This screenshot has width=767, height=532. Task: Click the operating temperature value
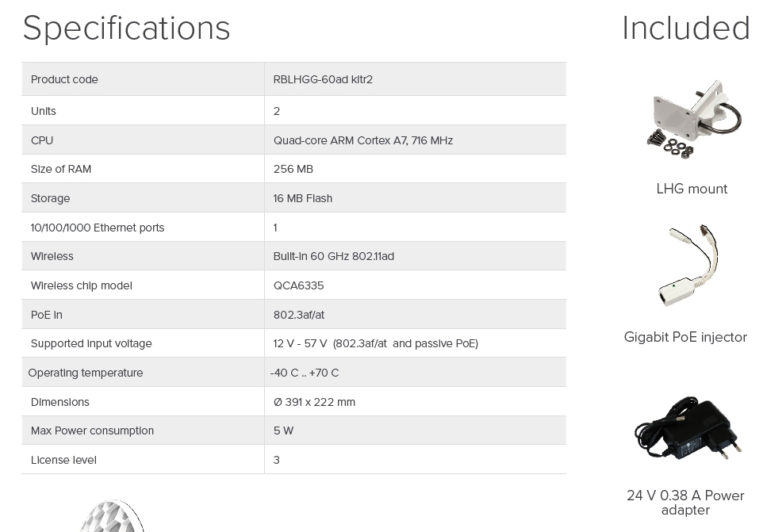tap(304, 373)
